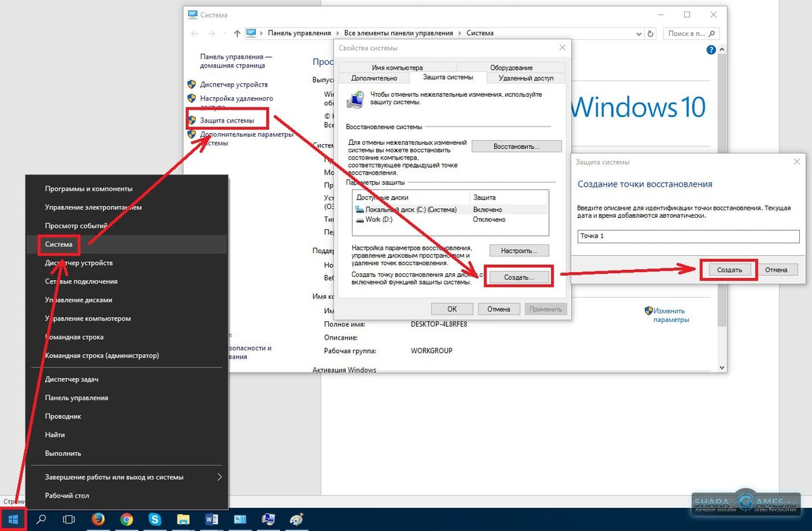The image size is (812, 531).
Task: Switch to the 'Удаленный доступ' tab
Action: click(x=526, y=78)
